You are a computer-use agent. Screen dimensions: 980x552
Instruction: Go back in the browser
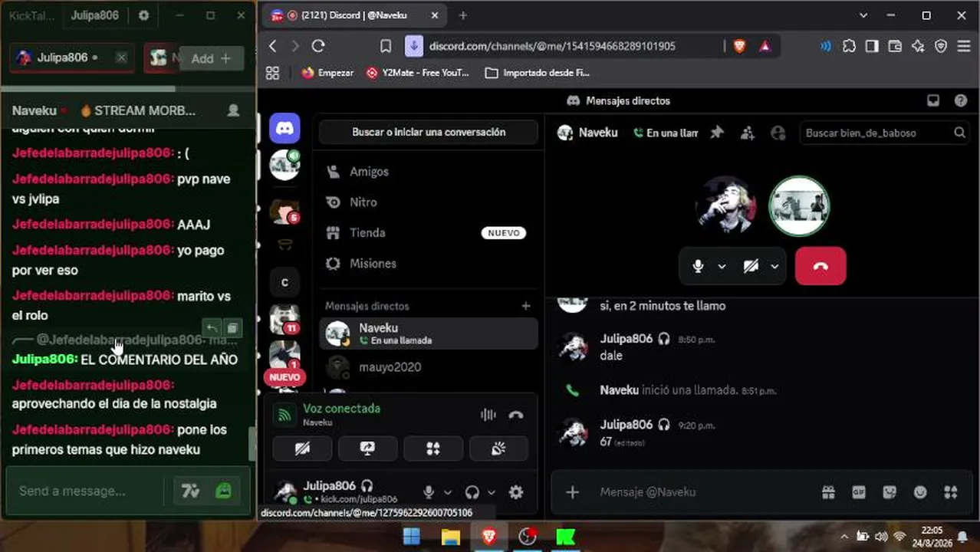click(x=273, y=46)
